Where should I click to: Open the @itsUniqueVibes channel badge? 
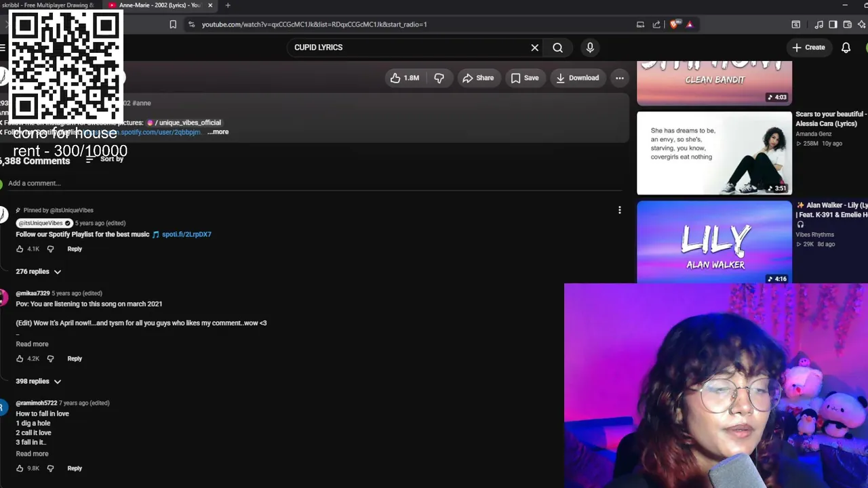click(x=45, y=223)
